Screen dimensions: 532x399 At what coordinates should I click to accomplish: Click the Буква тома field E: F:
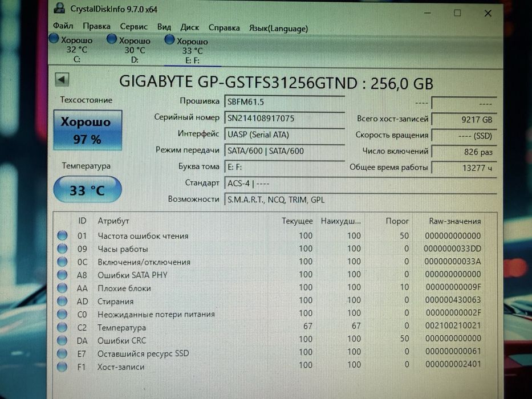285,167
